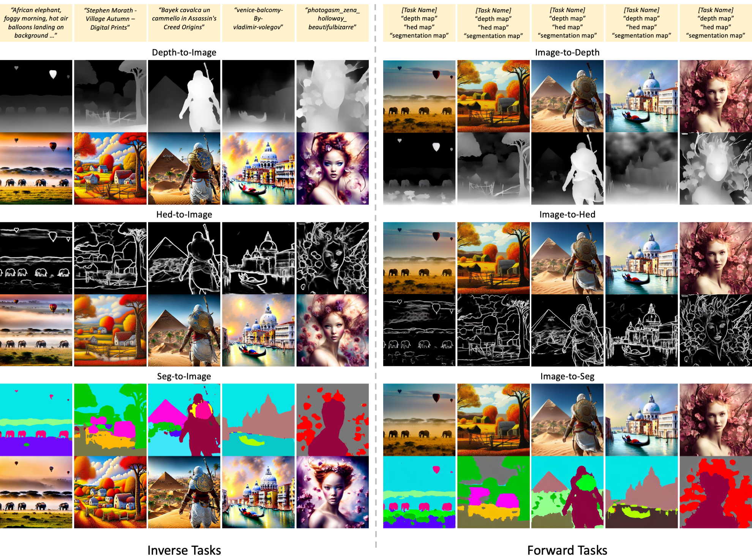Click the venice-balcomy prompt caption
Viewport: 752px width, 560px height.
click(x=258, y=23)
